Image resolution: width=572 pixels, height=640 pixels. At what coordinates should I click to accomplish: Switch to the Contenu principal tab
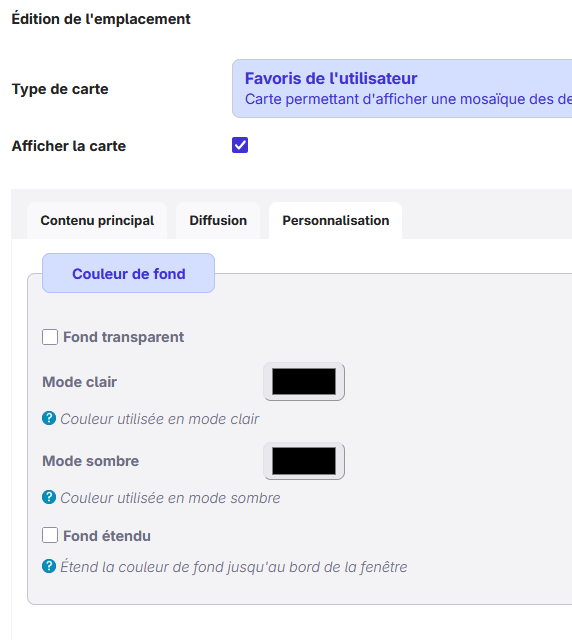click(97, 220)
